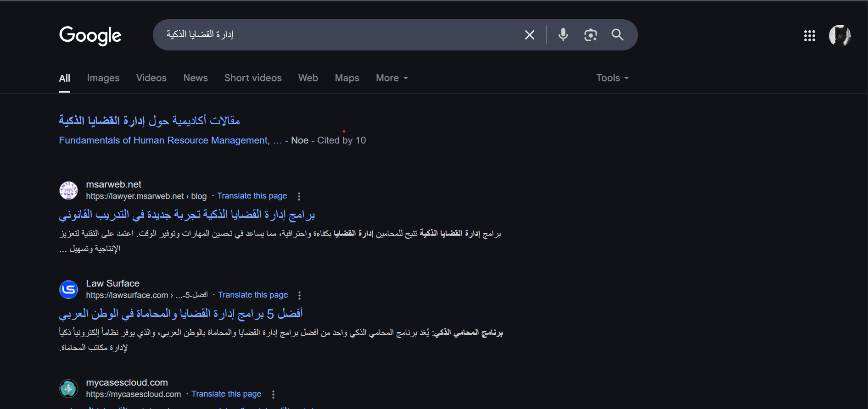Select the All results tab
The width and height of the screenshot is (868, 409).
click(x=65, y=78)
